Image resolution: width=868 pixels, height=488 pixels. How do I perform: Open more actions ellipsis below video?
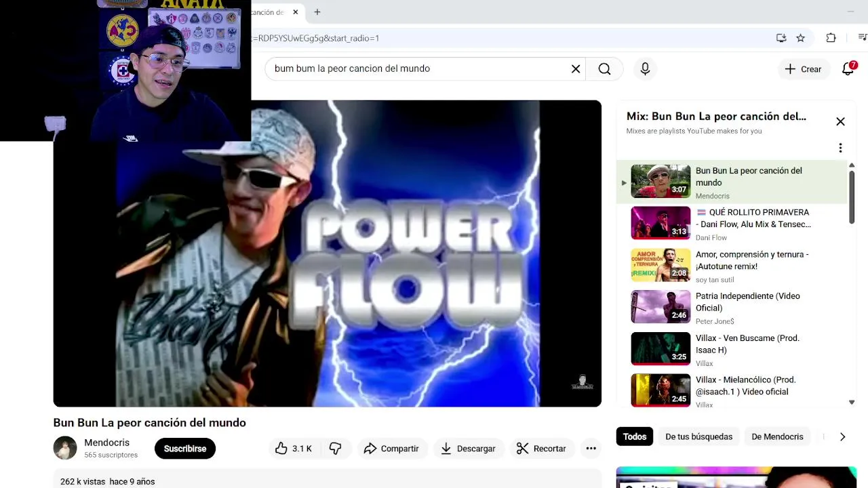pyautogui.click(x=591, y=449)
